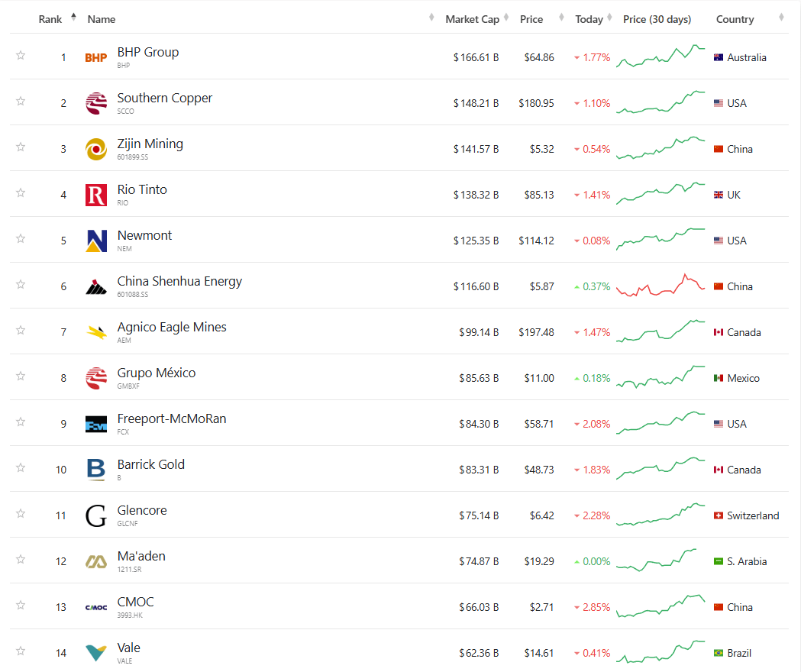The image size is (801, 672).
Task: Click the Newmont logo icon
Action: coord(95,240)
